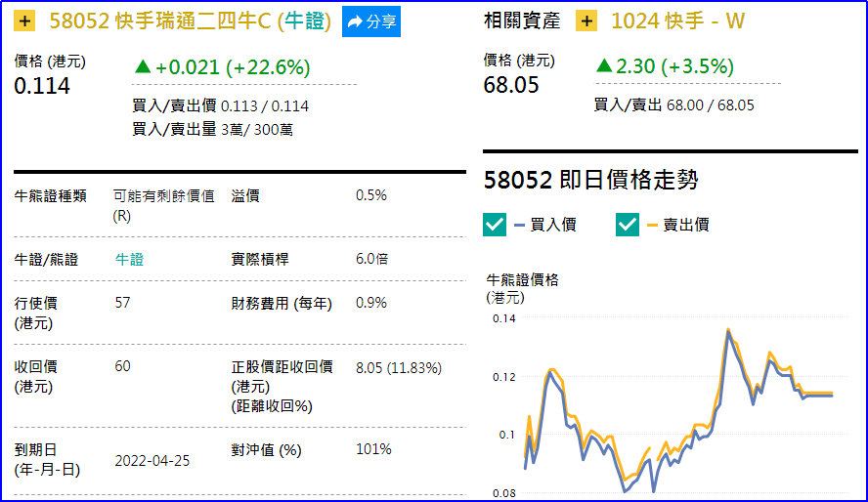This screenshot has height=502, width=868.
Task: Click the 正股價距收回價 label
Action: [x=282, y=366]
